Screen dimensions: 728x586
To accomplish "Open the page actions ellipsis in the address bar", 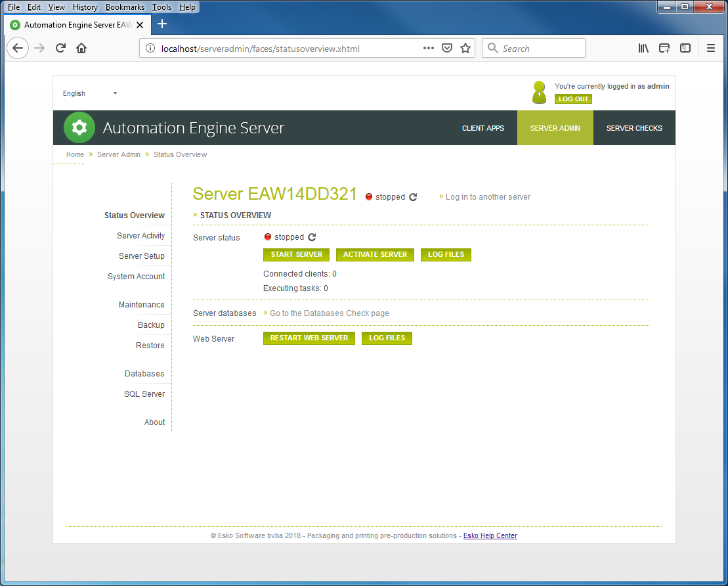I will pyautogui.click(x=429, y=47).
